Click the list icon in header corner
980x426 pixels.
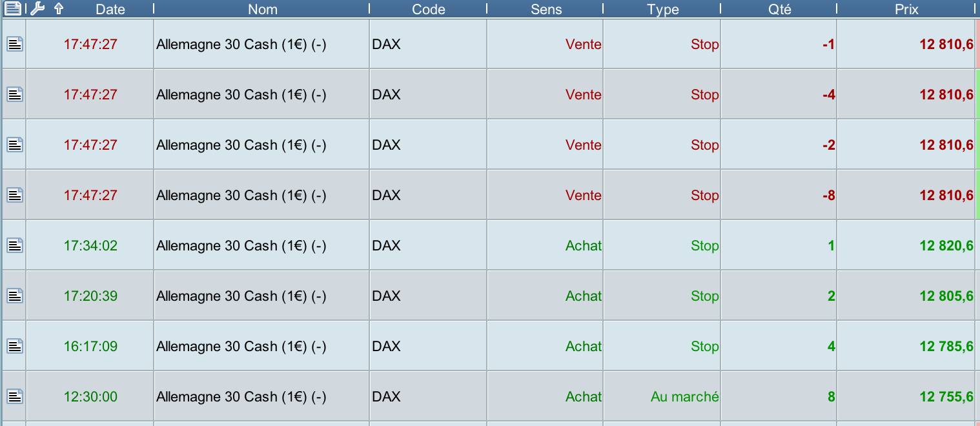(x=13, y=8)
